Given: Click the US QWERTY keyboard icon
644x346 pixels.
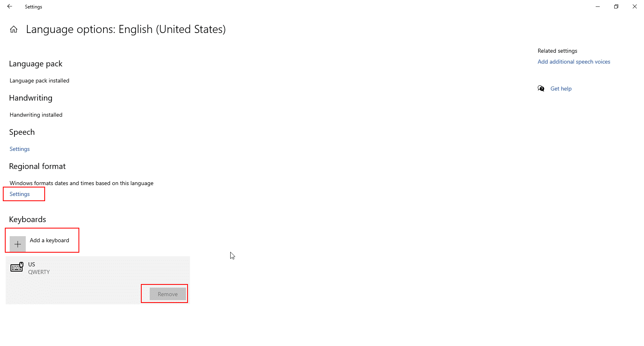Looking at the screenshot, I should point(17,268).
